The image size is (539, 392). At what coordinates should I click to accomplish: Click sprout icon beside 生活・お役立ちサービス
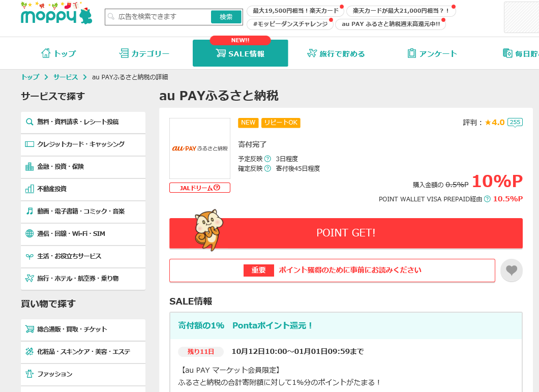point(29,256)
